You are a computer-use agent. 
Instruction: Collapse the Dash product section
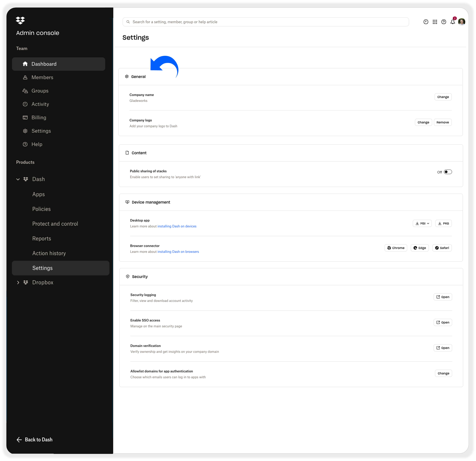pos(18,179)
